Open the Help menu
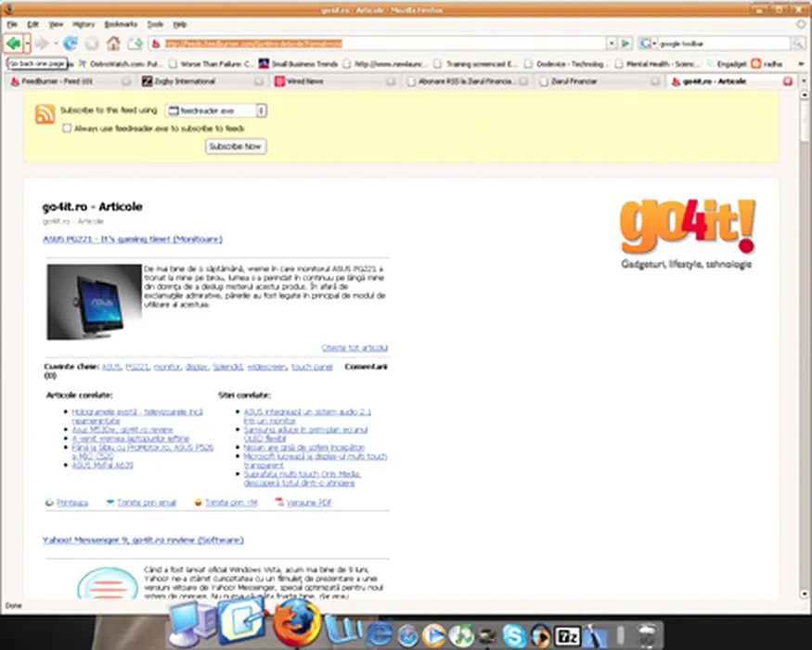Image resolution: width=812 pixels, height=650 pixels. [x=180, y=24]
